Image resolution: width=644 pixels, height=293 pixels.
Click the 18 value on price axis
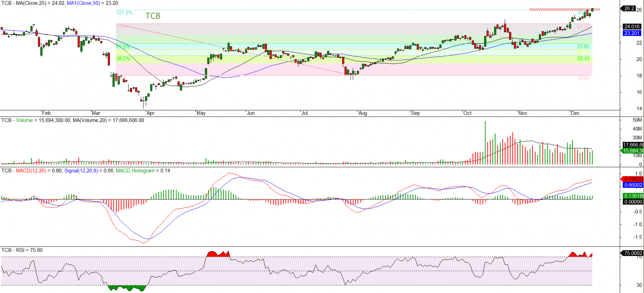(x=639, y=76)
